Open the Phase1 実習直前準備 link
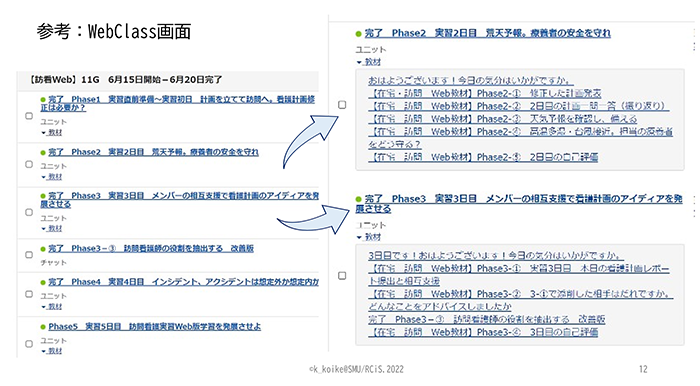This screenshot has height=386, width=700. [178, 103]
